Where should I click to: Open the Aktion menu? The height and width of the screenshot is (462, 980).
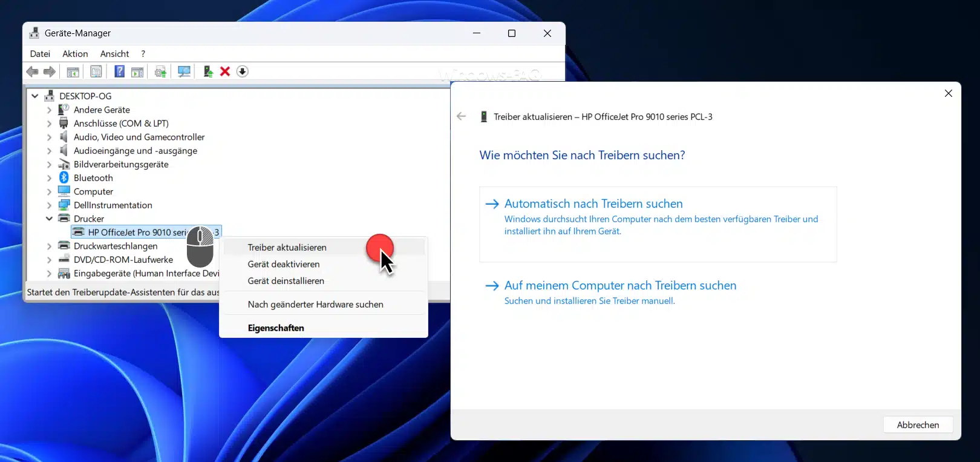coord(75,54)
